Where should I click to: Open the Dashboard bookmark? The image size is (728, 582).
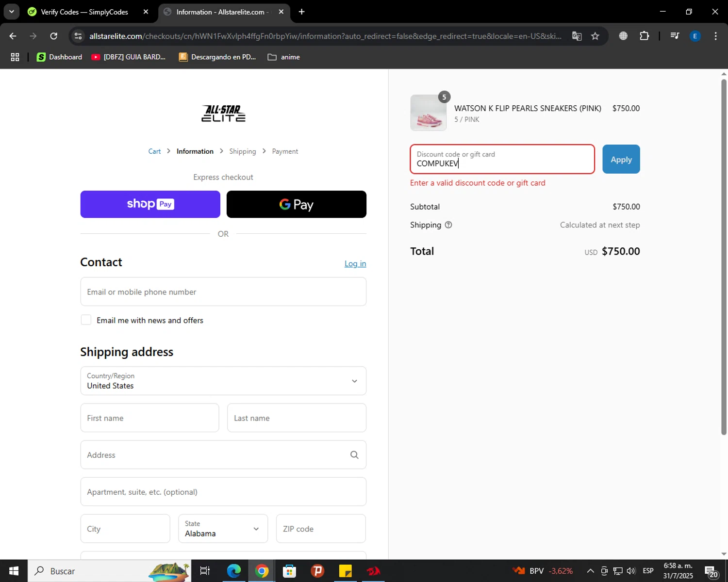coord(59,57)
